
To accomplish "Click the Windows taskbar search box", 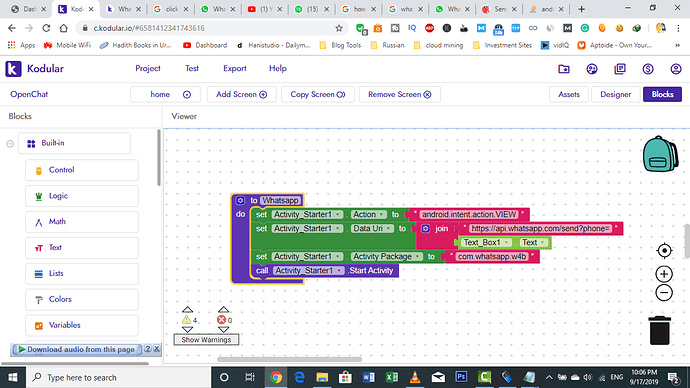I will click(119, 377).
